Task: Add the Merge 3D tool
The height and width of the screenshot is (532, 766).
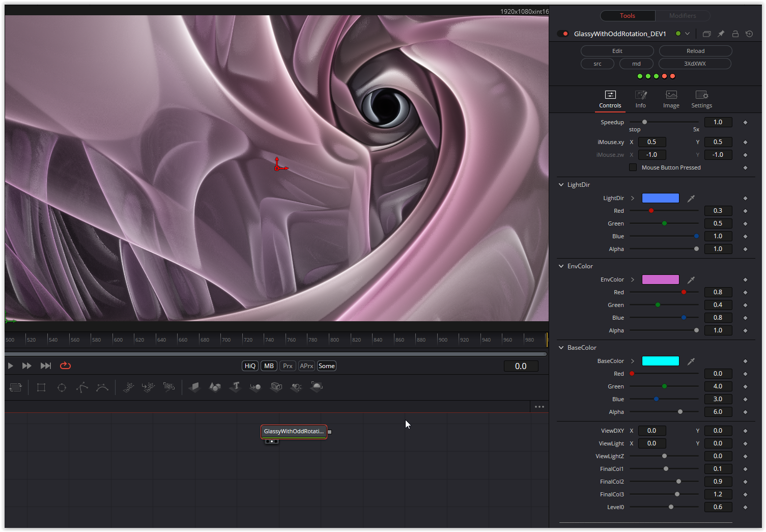Action: [x=256, y=387]
